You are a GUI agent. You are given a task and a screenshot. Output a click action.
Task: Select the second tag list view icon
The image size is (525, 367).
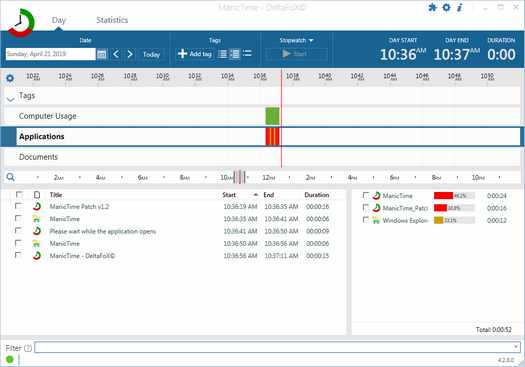[x=235, y=54]
